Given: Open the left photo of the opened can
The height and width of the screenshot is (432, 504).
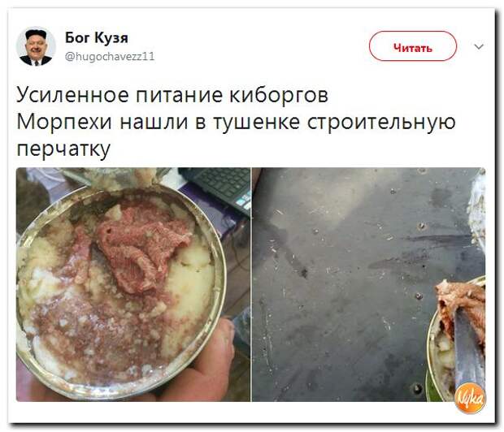Looking at the screenshot, I should pos(133,284).
